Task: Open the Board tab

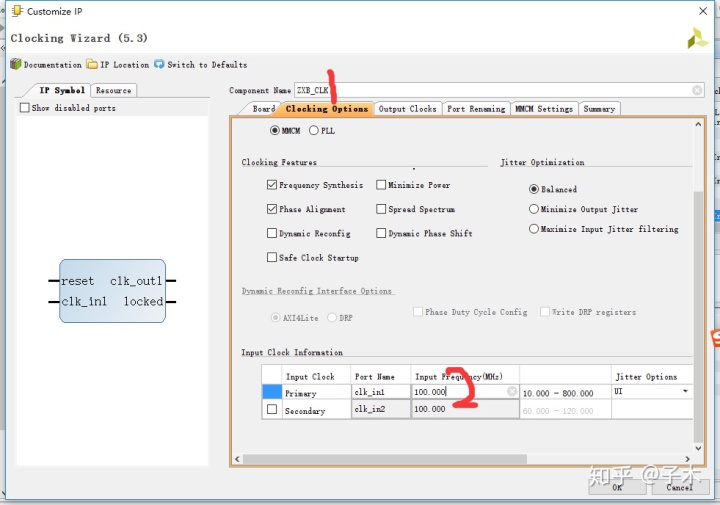Action: [264, 109]
